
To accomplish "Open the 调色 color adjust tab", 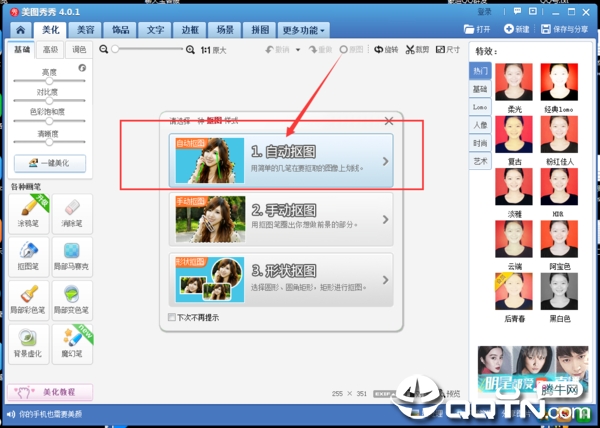I will pyautogui.click(x=79, y=50).
